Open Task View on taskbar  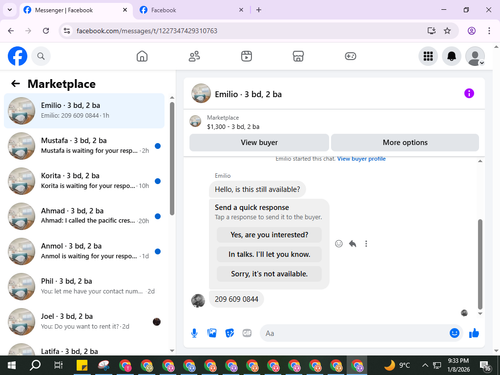click(58, 365)
